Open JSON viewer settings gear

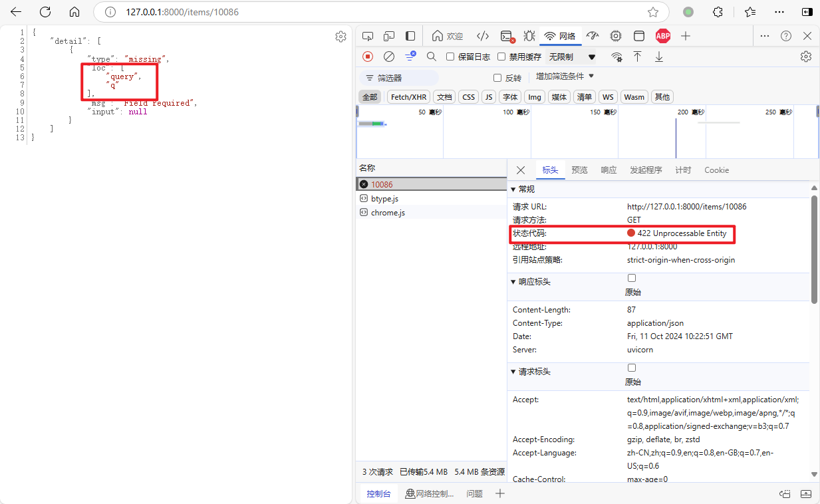(341, 37)
